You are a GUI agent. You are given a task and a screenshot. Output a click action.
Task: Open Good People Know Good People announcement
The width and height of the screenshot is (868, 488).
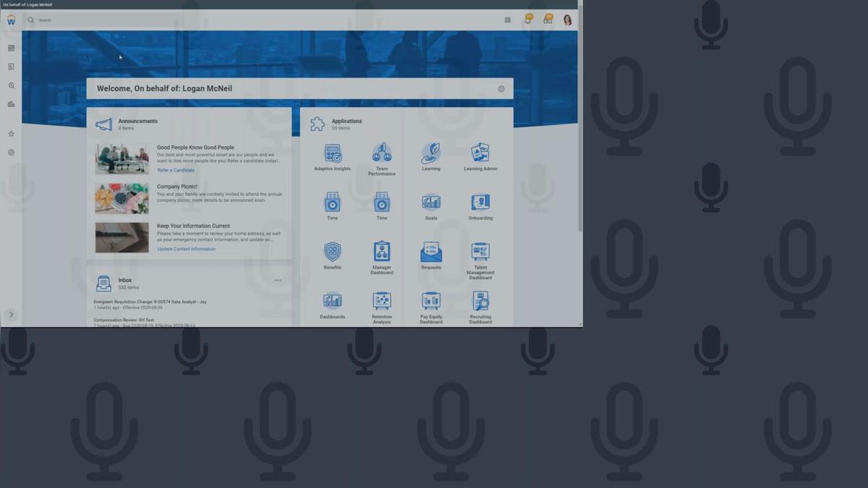tap(196, 148)
